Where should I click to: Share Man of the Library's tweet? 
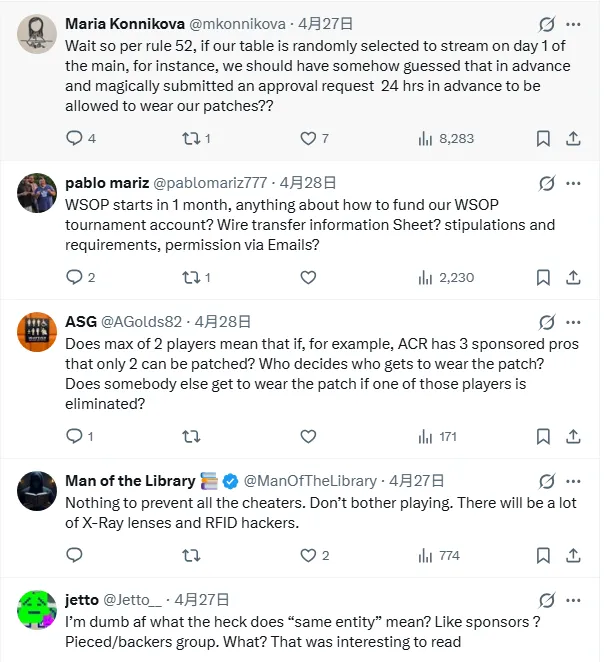click(574, 555)
